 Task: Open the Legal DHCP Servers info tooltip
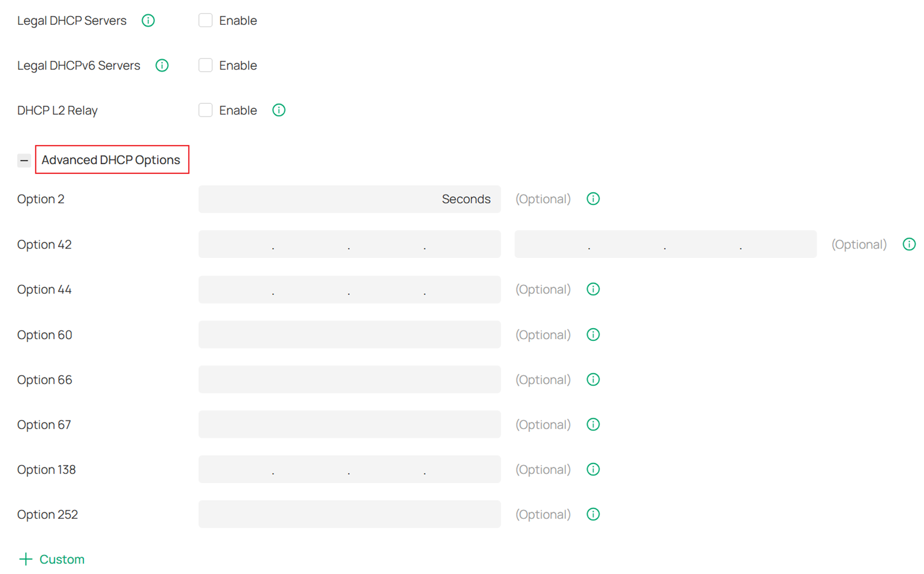click(x=148, y=20)
